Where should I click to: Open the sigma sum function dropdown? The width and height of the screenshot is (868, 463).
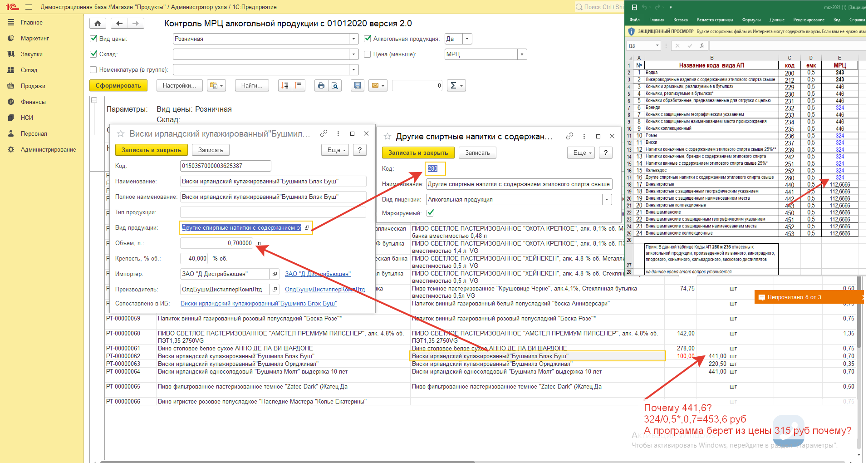pyautogui.click(x=456, y=85)
